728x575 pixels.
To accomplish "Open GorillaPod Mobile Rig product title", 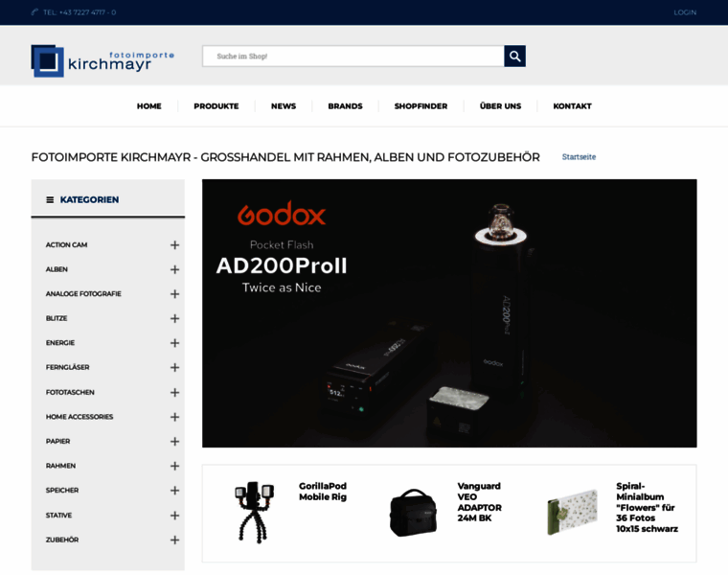I will tap(323, 492).
